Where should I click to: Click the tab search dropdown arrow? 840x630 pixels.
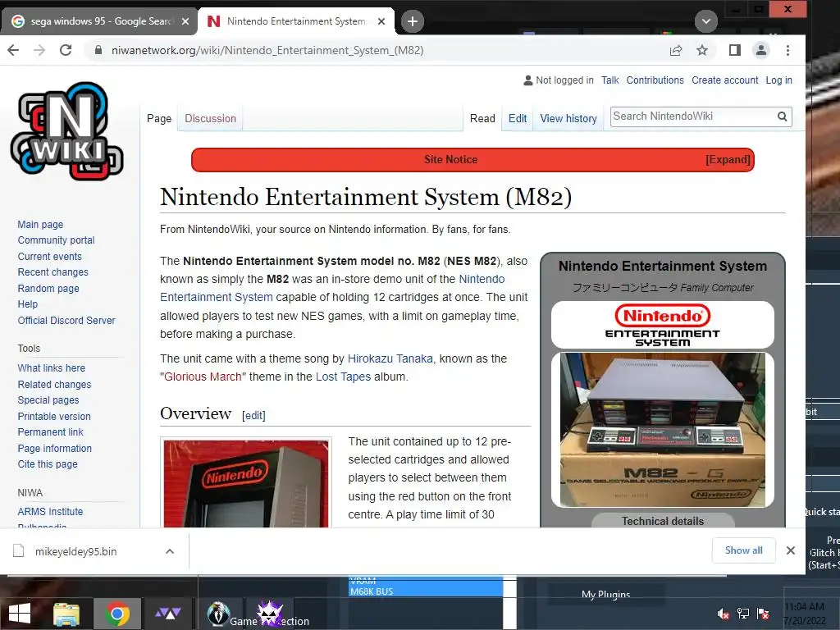(706, 21)
